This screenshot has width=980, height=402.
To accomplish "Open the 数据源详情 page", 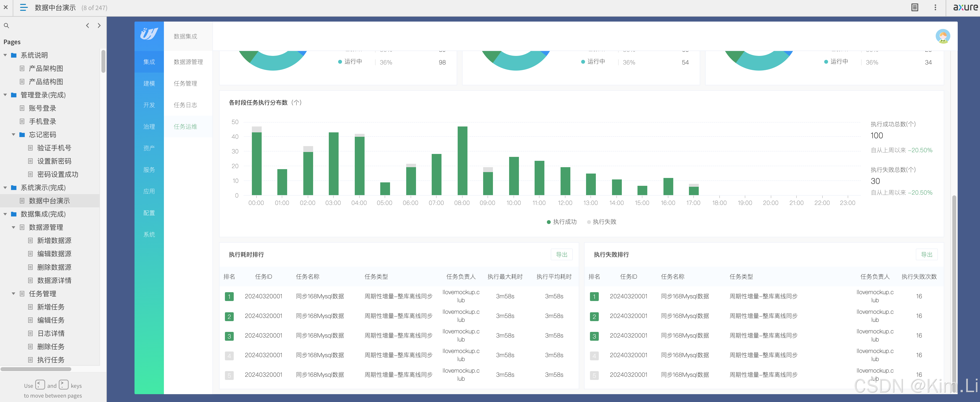I will point(54,281).
